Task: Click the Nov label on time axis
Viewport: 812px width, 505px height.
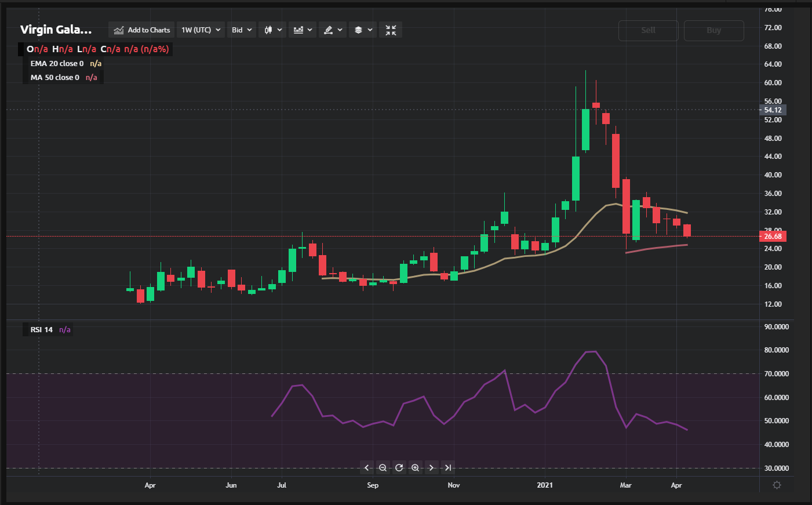Action: (x=454, y=485)
